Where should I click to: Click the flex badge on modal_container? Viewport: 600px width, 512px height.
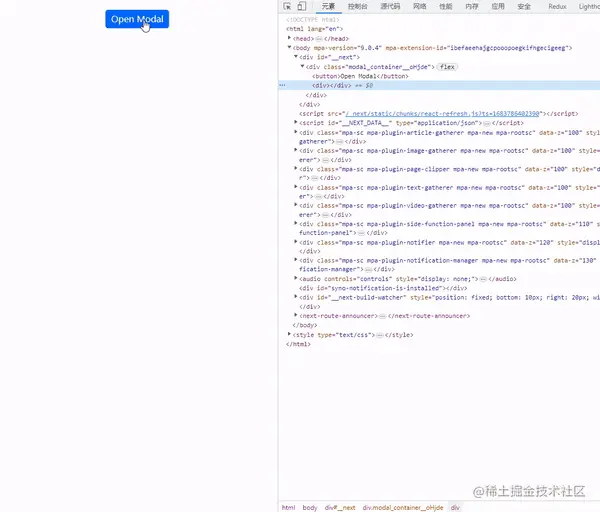click(447, 67)
